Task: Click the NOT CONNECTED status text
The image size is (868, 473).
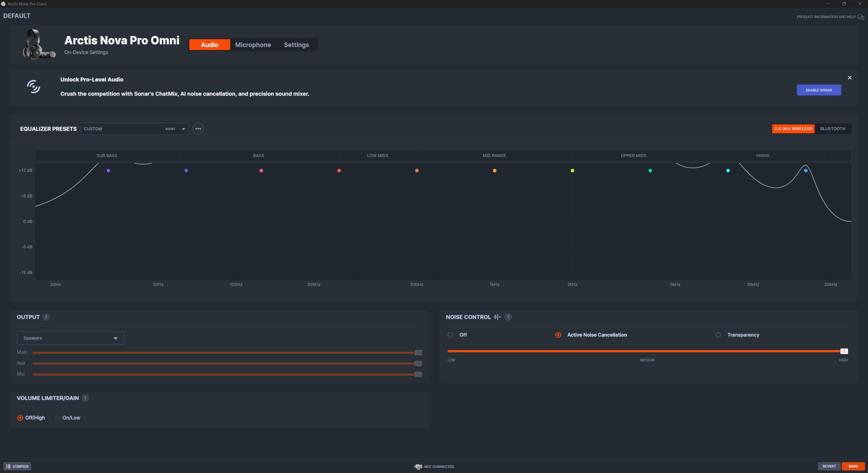Action: pyautogui.click(x=439, y=467)
